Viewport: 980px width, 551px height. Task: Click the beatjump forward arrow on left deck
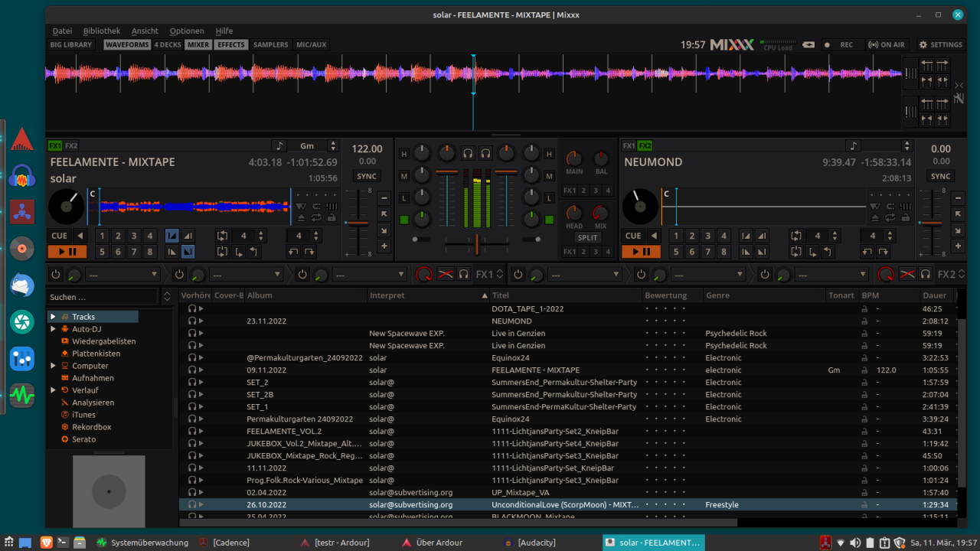pyautogui.click(x=309, y=251)
